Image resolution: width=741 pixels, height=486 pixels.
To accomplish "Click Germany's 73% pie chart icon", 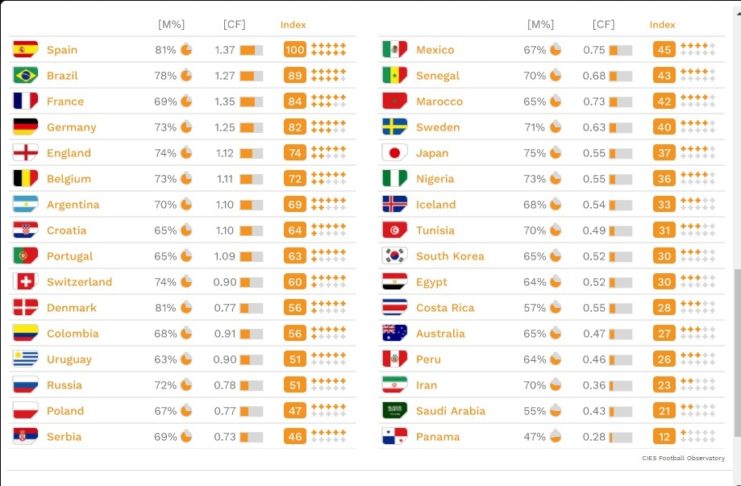I will click(x=186, y=127).
